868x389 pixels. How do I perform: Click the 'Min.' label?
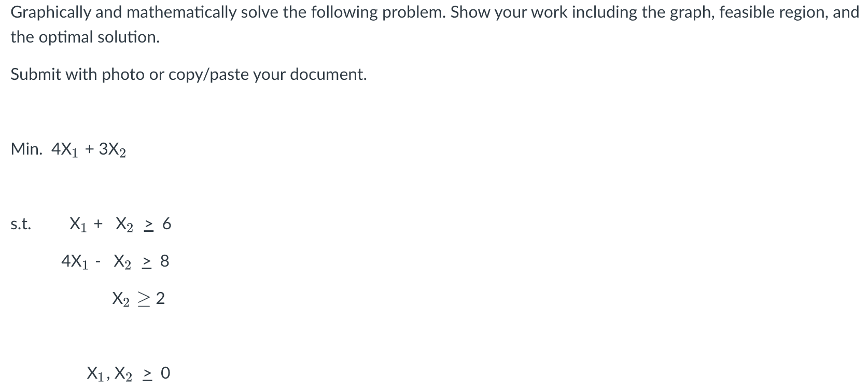click(x=26, y=149)
